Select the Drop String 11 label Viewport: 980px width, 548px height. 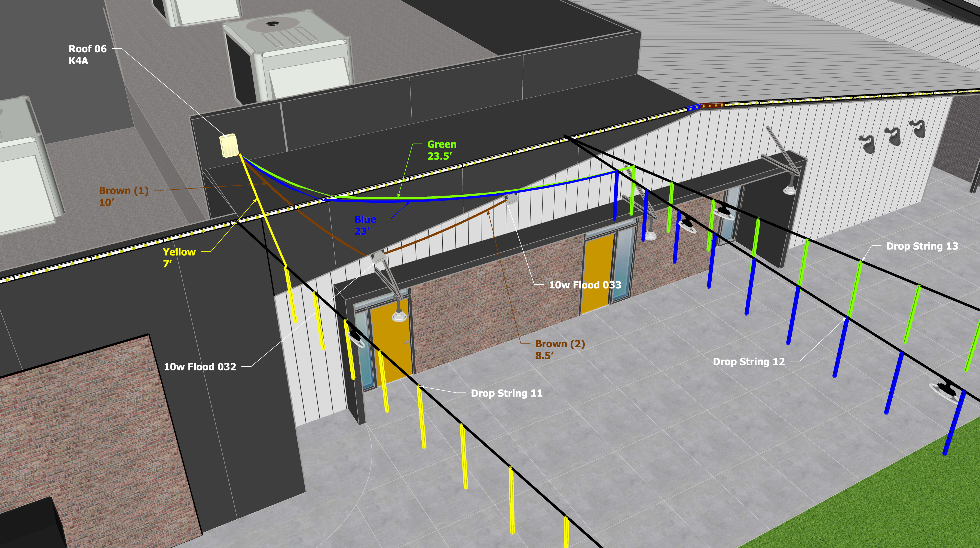tap(506, 393)
